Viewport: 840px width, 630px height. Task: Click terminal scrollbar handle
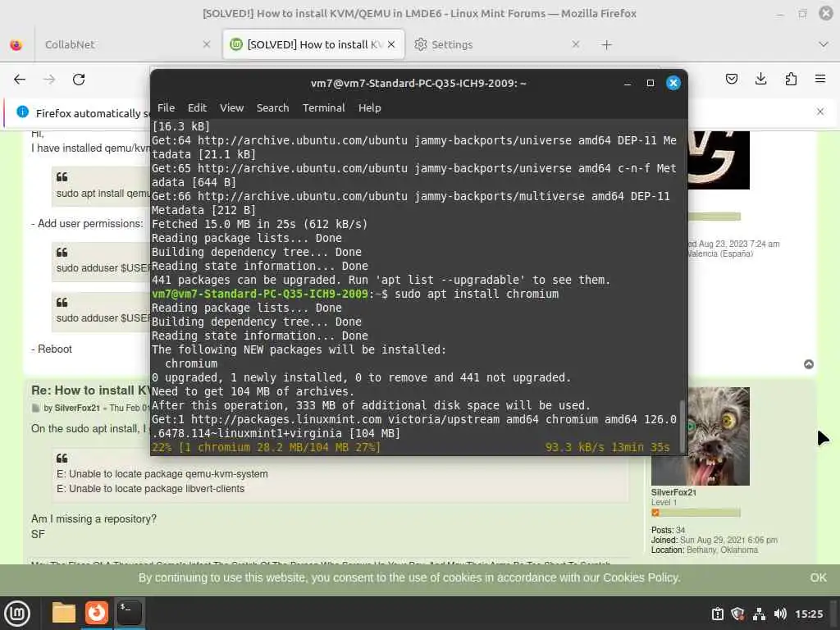click(x=682, y=426)
